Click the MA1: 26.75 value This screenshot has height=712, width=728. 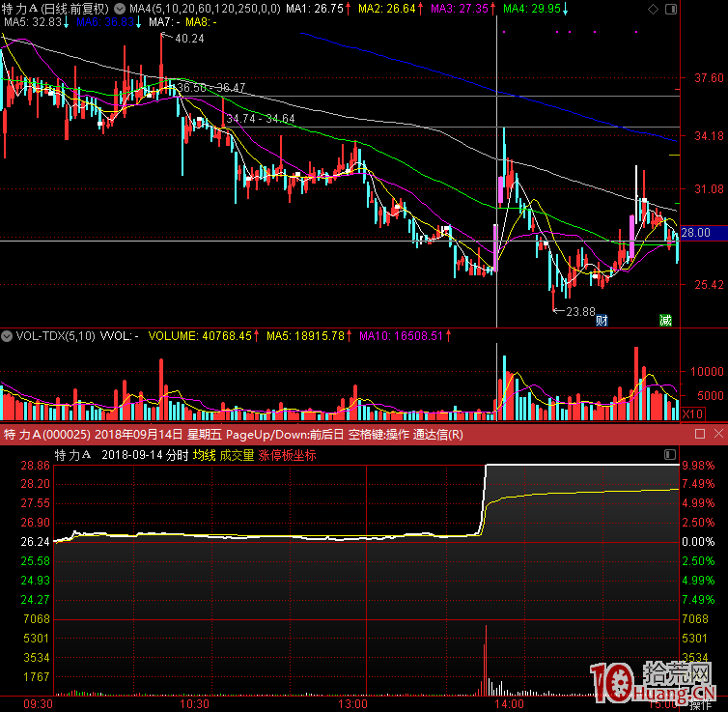315,9
